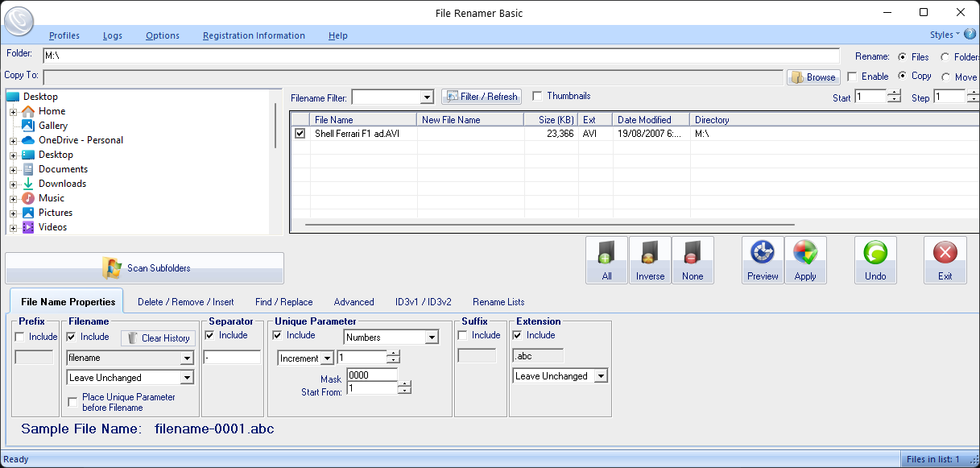Open the help question mark icon
Screen dimensions: 980x468
click(x=970, y=35)
